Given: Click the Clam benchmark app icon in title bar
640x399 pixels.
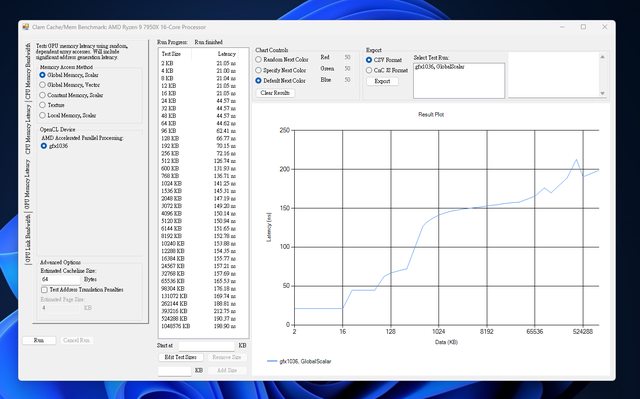Looking at the screenshot, I should click(26, 27).
